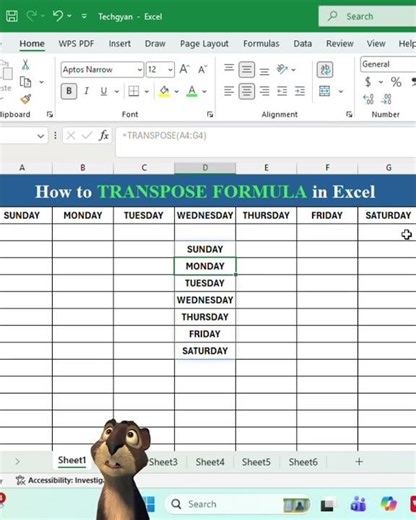Apply green Font Color
This screenshot has width=416, height=520.
tap(192, 91)
